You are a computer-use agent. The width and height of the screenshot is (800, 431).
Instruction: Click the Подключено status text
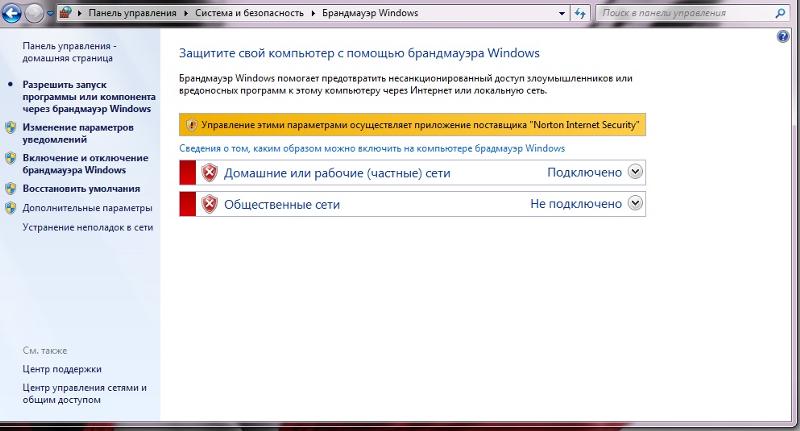click(584, 172)
